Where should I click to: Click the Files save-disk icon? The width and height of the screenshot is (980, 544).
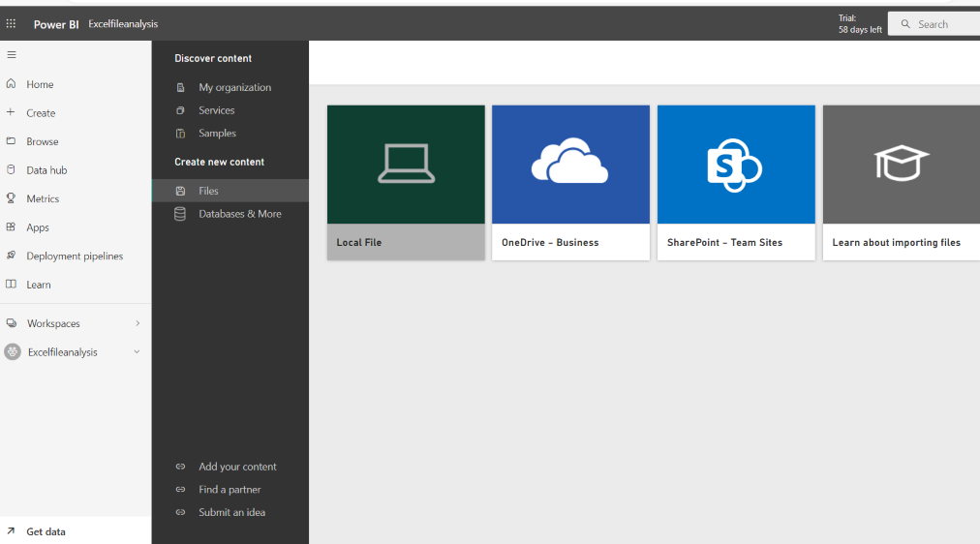(181, 191)
